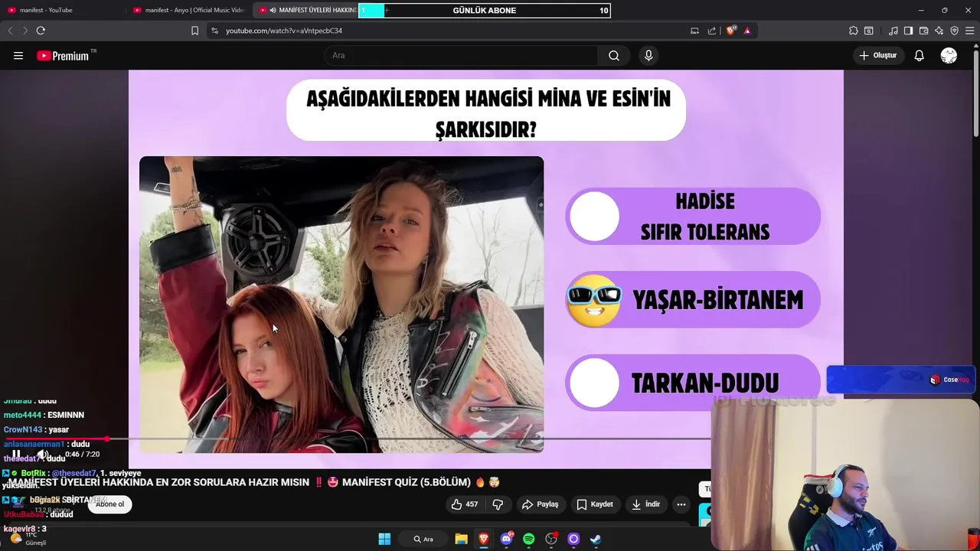Click the Oluştur create button
The width and height of the screenshot is (980, 551).
tap(877, 55)
